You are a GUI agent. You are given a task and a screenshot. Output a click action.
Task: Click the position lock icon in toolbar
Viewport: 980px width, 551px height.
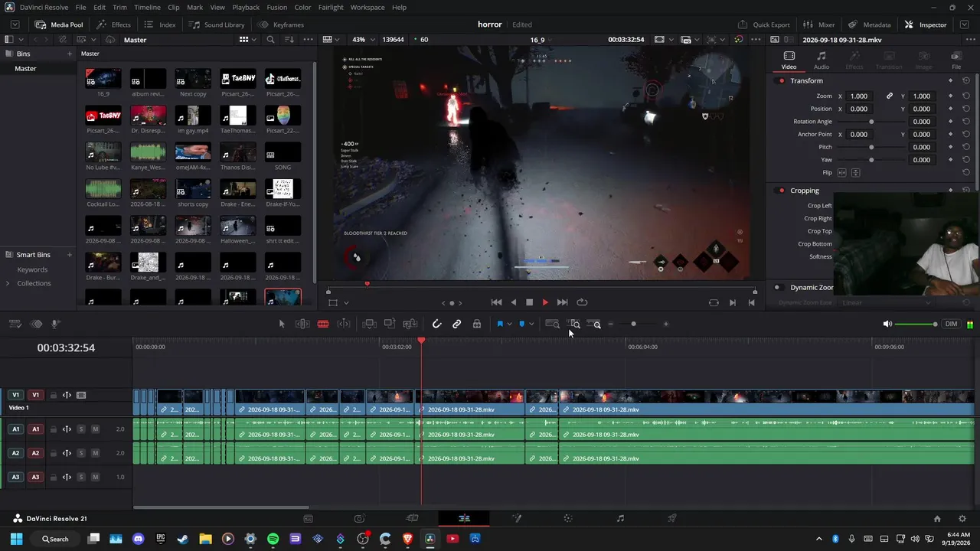[477, 324]
